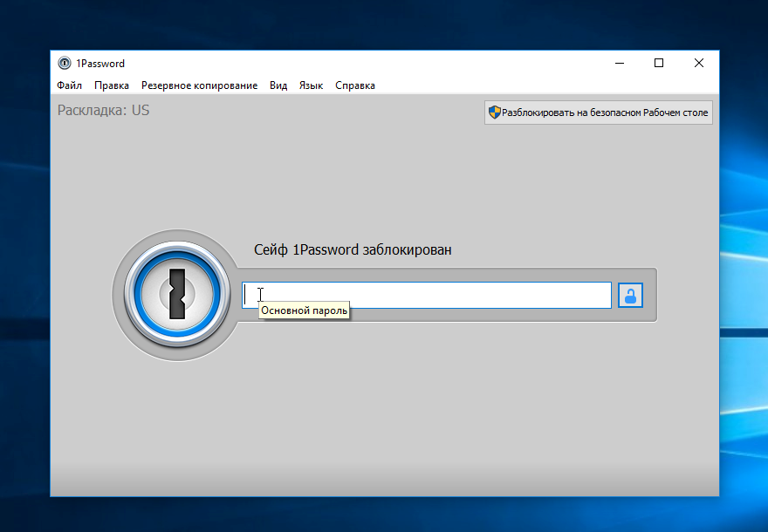Open the Резервное копирование menu
The width and height of the screenshot is (768, 532).
point(199,85)
